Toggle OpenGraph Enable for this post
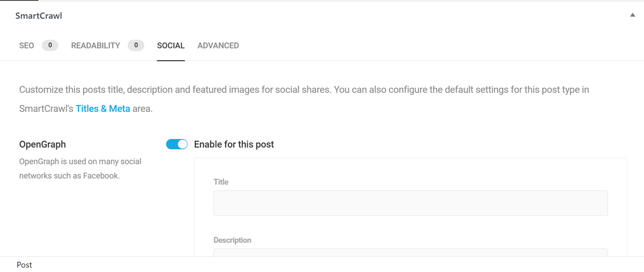Screen dimensions: 644x272 [177, 144]
